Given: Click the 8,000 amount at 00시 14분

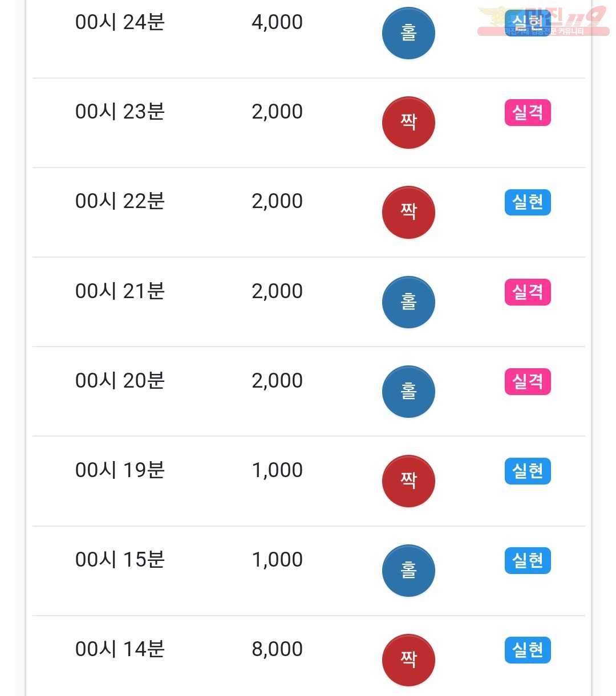Looking at the screenshot, I should point(277,649).
